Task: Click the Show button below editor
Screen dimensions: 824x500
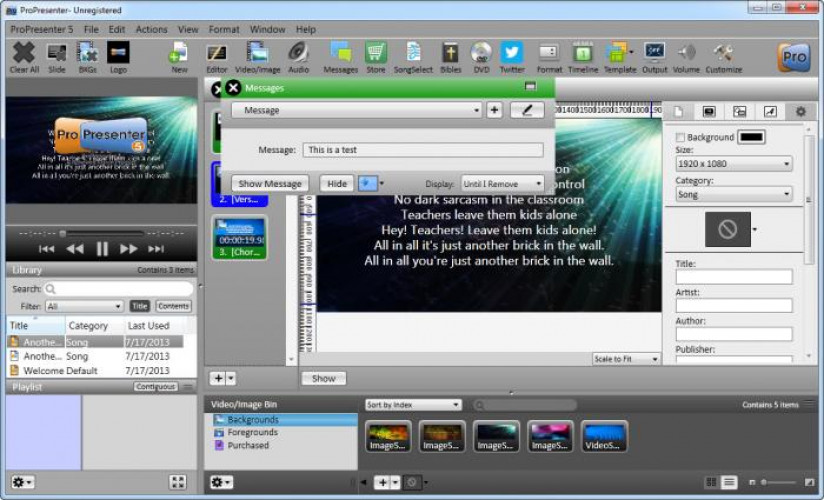Action: click(x=324, y=379)
